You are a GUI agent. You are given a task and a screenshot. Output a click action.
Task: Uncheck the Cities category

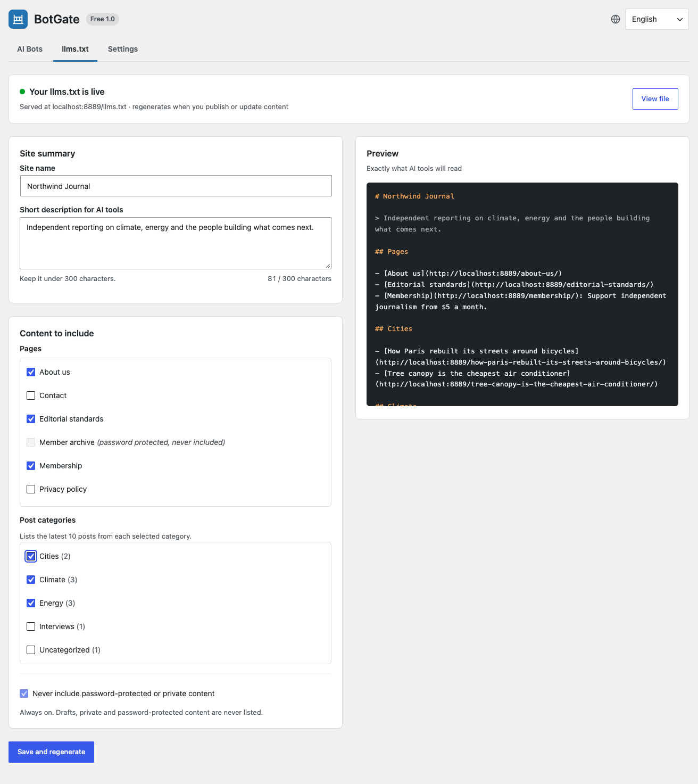(x=31, y=556)
